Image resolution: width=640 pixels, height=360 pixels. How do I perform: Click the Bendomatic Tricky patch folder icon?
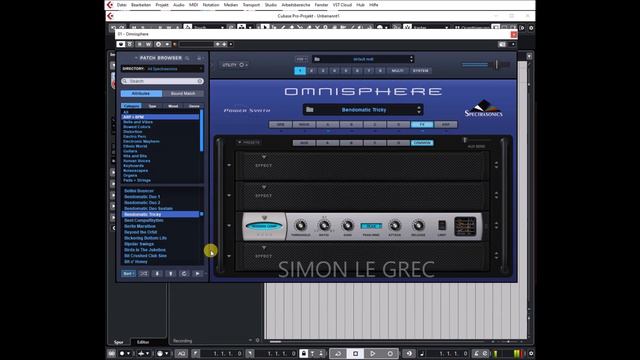pyautogui.click(x=310, y=109)
